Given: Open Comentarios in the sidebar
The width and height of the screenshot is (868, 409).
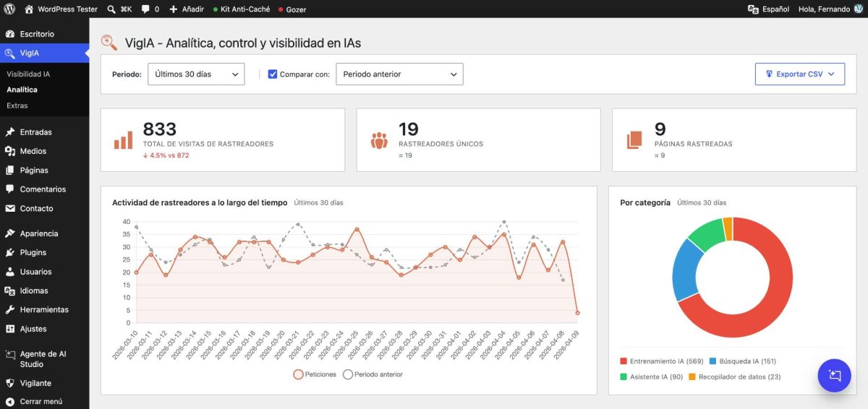Looking at the screenshot, I should [44, 189].
